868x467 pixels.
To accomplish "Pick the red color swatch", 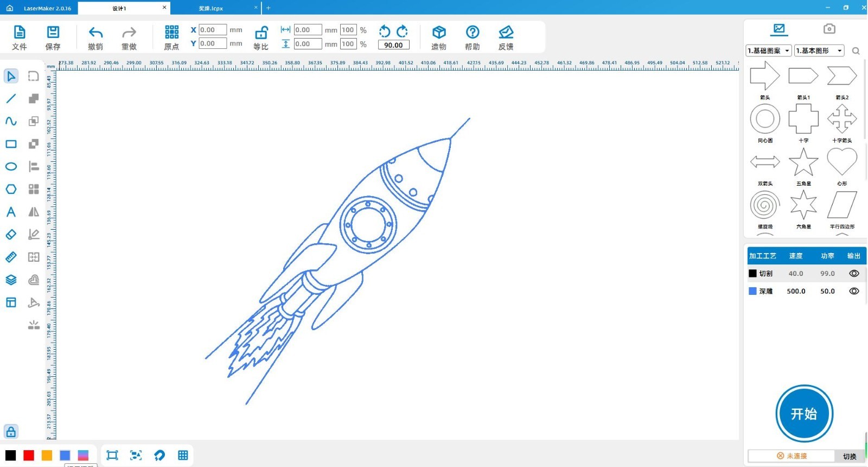I will click(x=29, y=455).
